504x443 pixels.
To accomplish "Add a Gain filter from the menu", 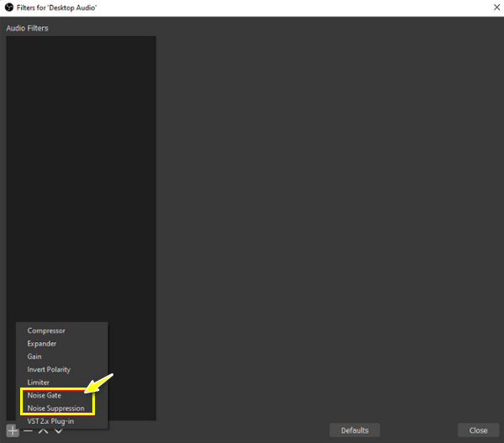I will pos(34,356).
